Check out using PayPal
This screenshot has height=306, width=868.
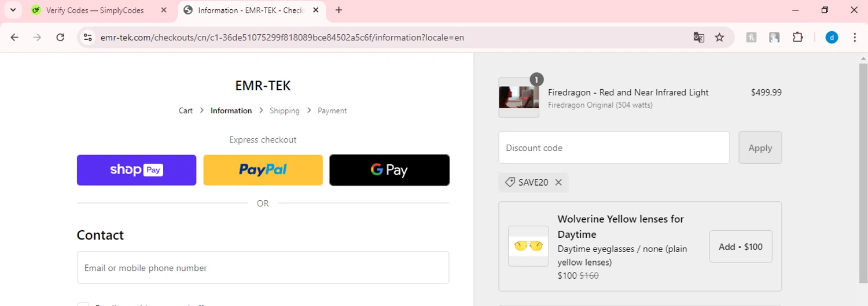coord(263,170)
